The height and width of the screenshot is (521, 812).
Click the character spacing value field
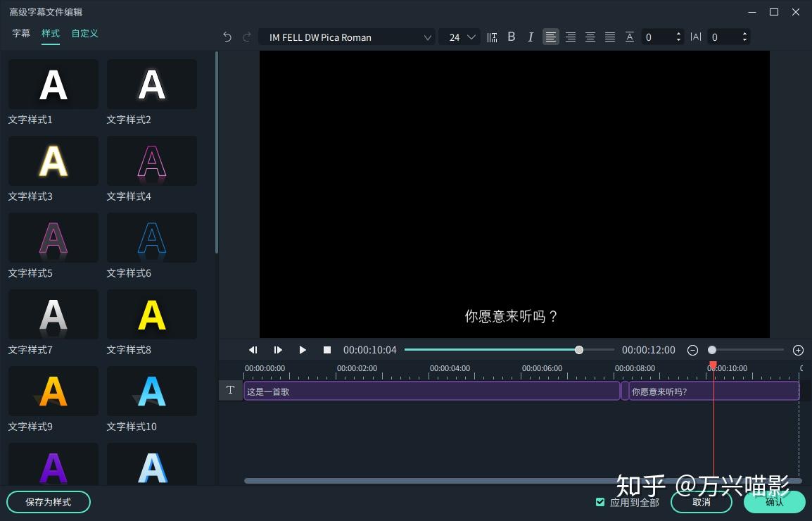point(729,37)
